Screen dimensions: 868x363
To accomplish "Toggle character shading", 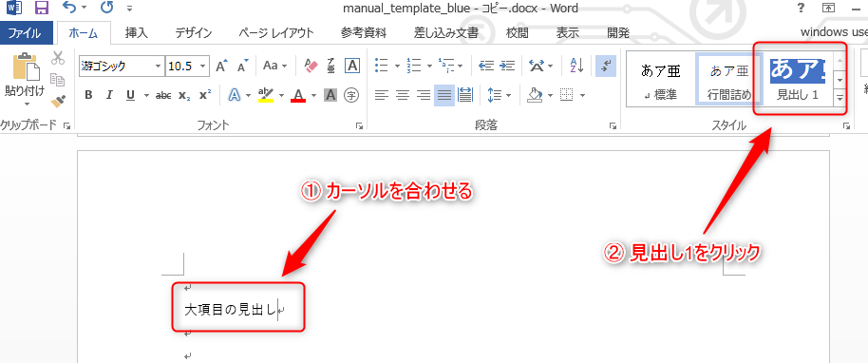I will click(x=330, y=95).
